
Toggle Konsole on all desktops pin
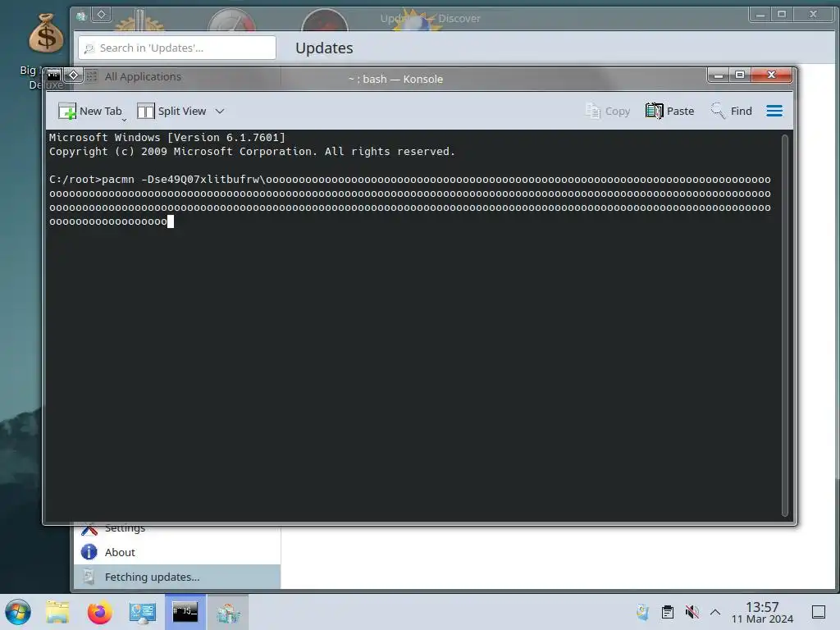pos(74,75)
